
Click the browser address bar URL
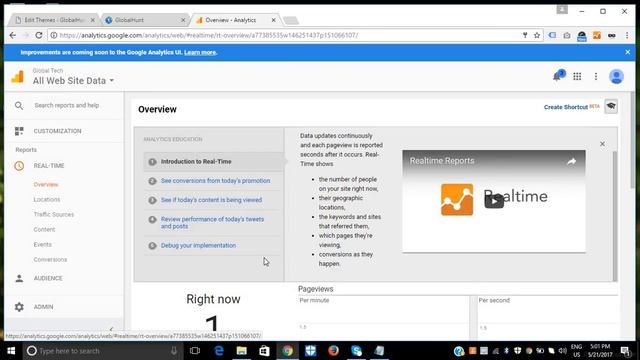click(x=209, y=36)
